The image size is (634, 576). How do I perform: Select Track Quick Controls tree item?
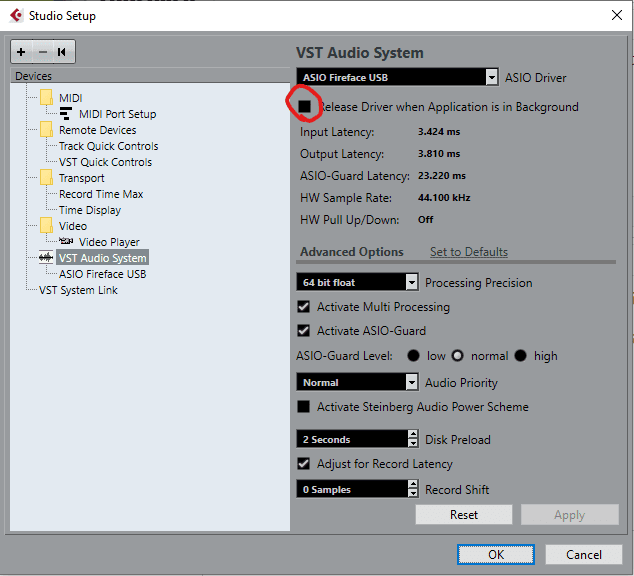[108, 146]
